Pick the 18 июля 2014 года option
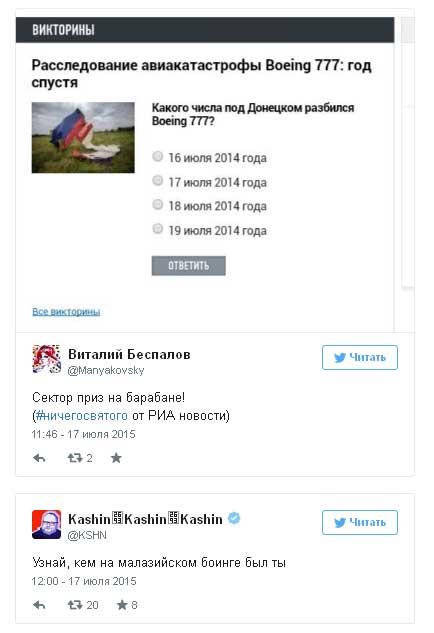Image resolution: width=434 pixels, height=633 pixels. pos(157,205)
